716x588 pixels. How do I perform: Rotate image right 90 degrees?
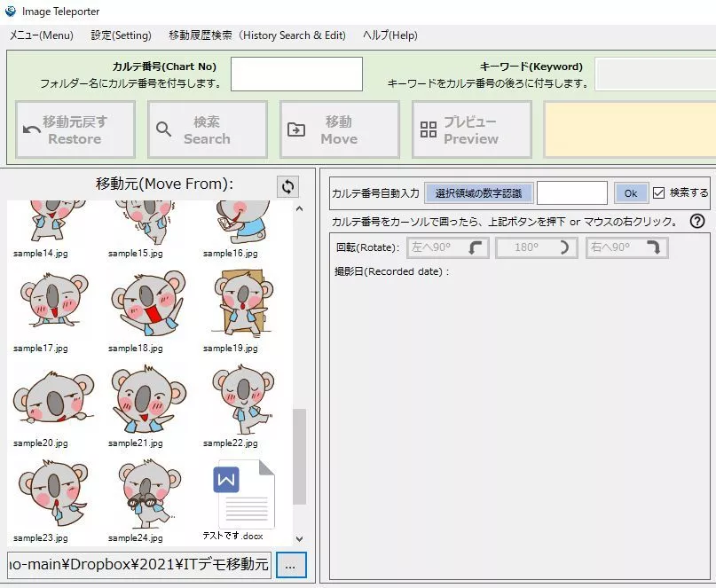click(626, 247)
